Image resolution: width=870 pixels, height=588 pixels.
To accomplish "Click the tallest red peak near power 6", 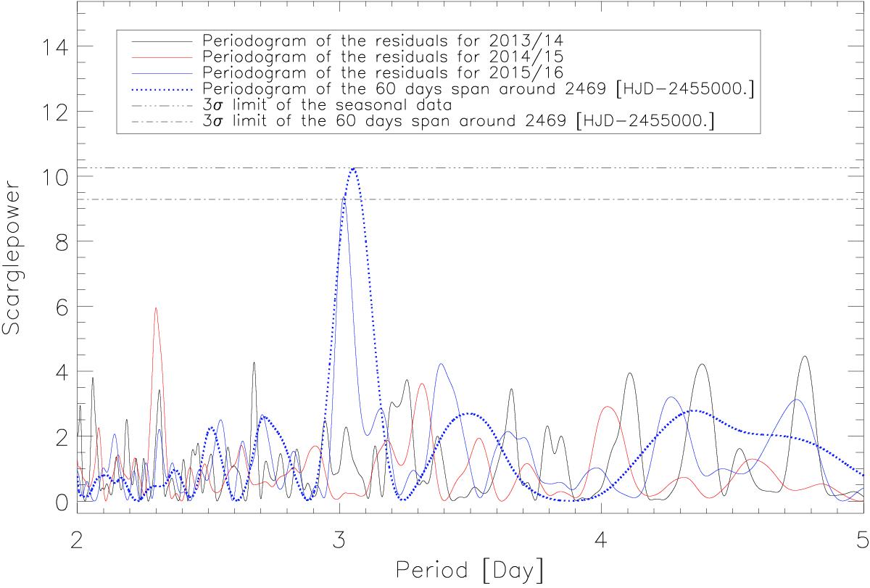I will tap(155, 308).
